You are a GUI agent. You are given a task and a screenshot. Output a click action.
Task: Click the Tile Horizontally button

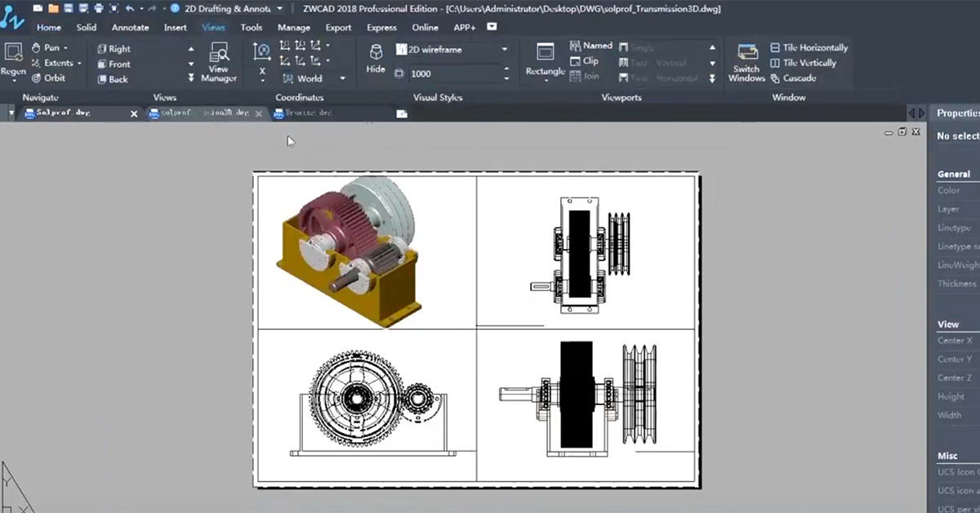[808, 48]
